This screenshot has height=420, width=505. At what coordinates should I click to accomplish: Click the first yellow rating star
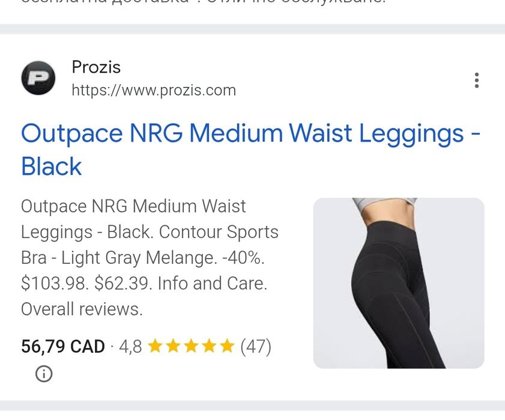click(x=156, y=346)
